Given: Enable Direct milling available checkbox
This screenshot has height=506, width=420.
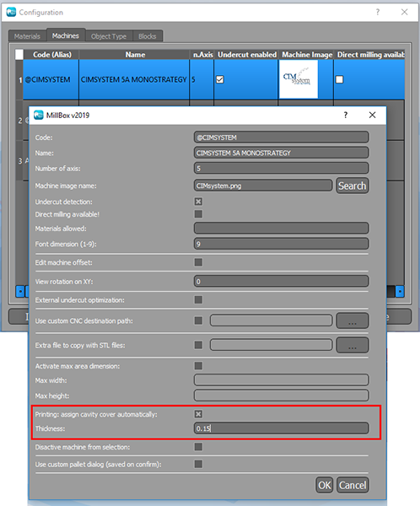Looking at the screenshot, I should tap(198, 214).
